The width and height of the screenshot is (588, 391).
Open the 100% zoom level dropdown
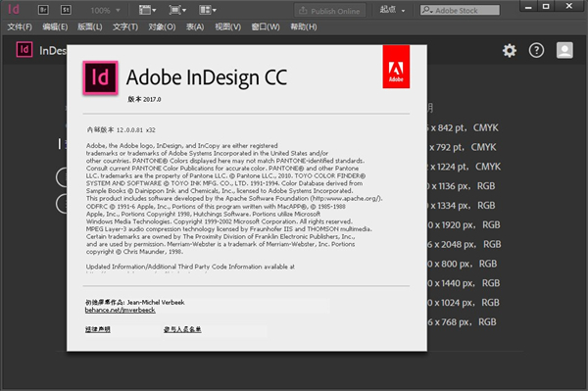click(105, 11)
